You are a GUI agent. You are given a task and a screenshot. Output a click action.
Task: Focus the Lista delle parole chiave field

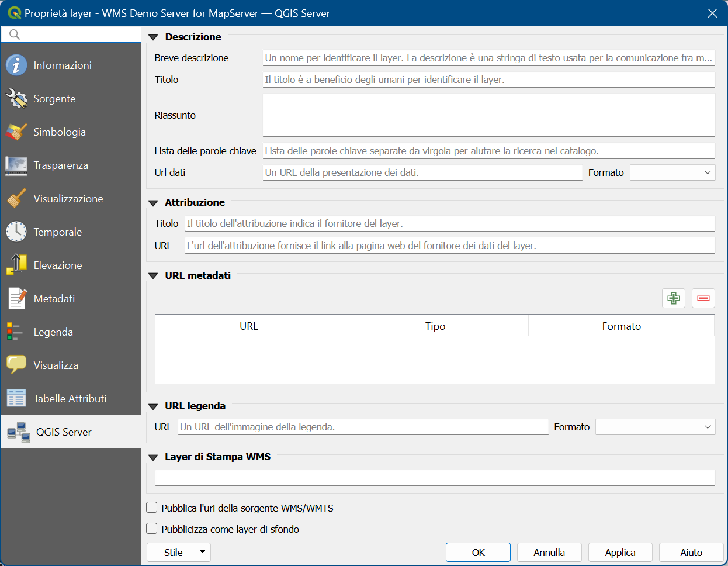point(489,151)
